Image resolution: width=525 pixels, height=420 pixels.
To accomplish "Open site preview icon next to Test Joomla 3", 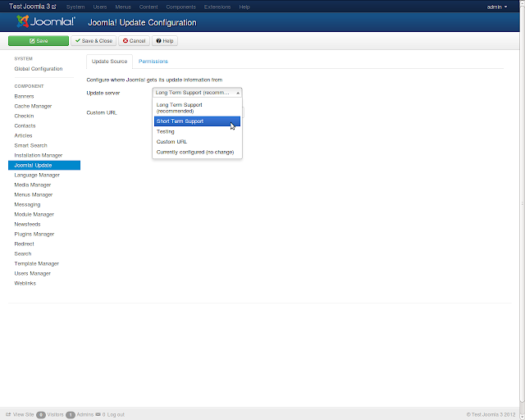I will pos(54,7).
